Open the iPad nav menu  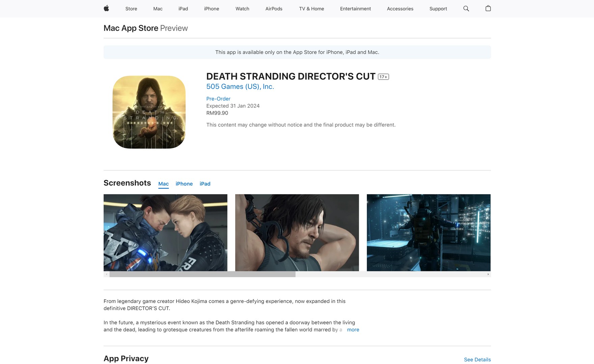click(x=183, y=9)
